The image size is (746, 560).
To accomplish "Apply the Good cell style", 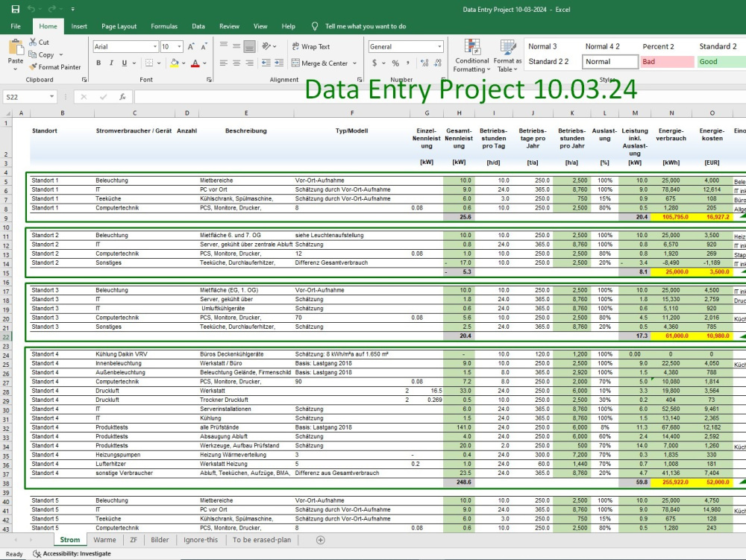I will (x=721, y=61).
